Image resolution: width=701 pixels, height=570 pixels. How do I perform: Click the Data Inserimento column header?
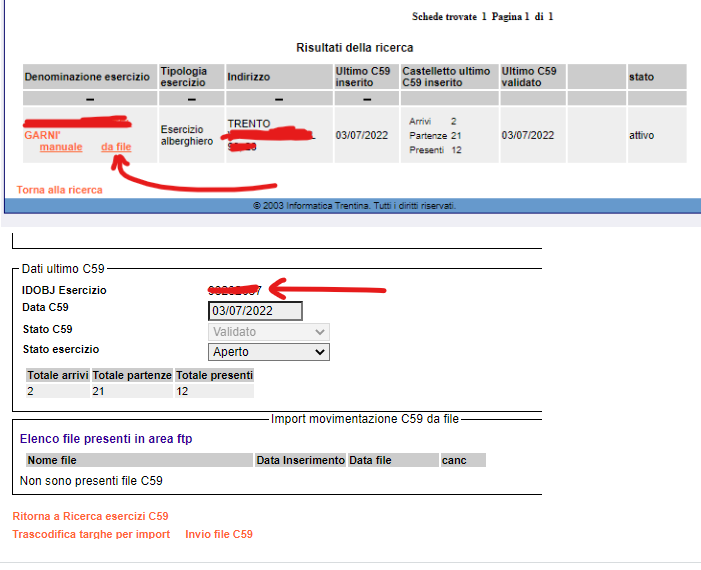(300, 461)
